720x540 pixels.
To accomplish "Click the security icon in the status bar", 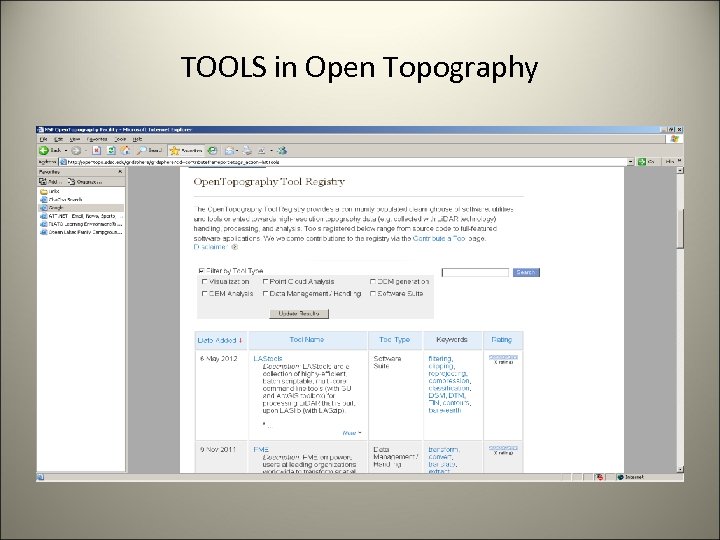I will 600,477.
